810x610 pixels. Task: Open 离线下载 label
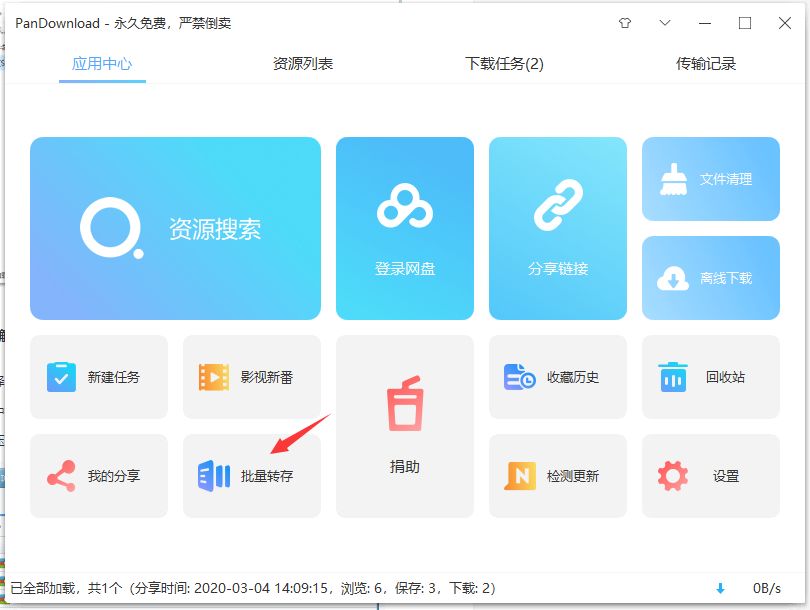[x=726, y=278]
